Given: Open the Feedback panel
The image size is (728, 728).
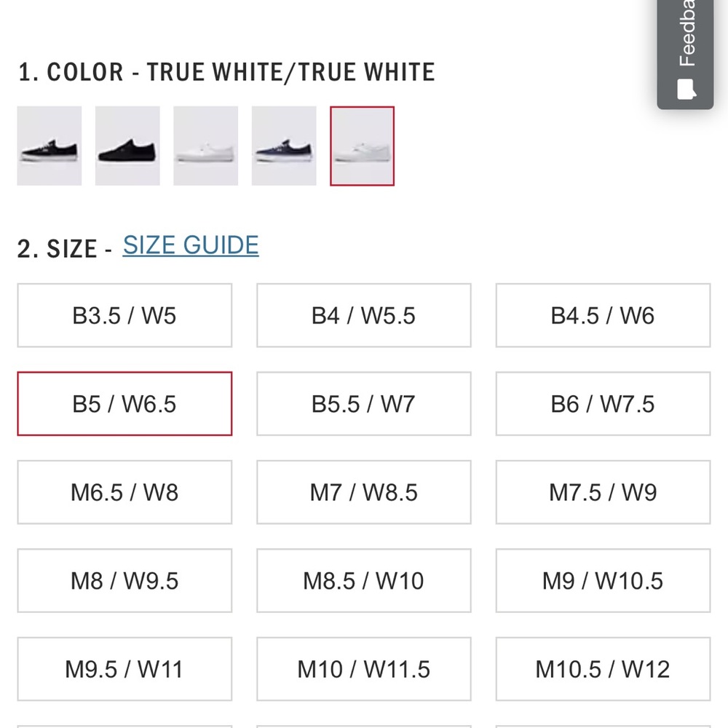Looking at the screenshot, I should [685, 51].
